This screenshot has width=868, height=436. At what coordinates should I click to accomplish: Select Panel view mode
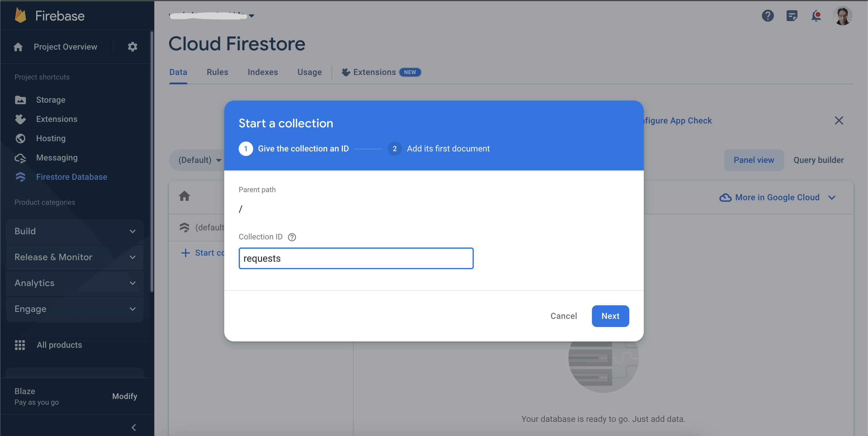click(754, 160)
